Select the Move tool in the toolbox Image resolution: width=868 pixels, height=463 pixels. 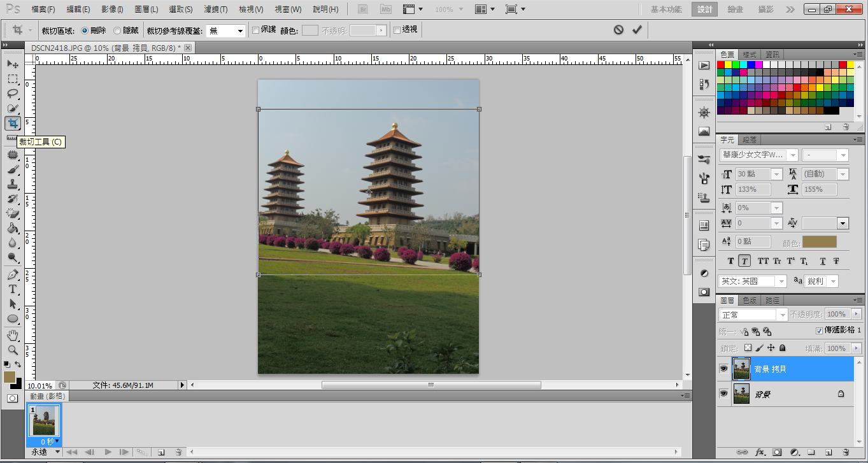coord(13,64)
